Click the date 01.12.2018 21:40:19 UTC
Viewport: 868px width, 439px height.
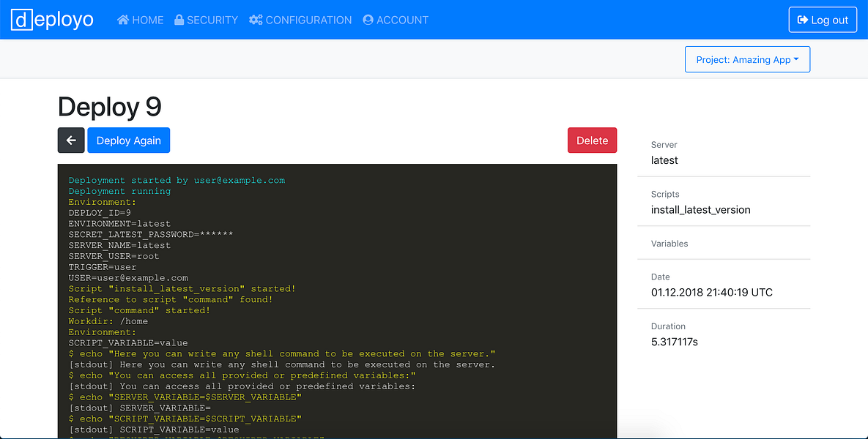[712, 293]
